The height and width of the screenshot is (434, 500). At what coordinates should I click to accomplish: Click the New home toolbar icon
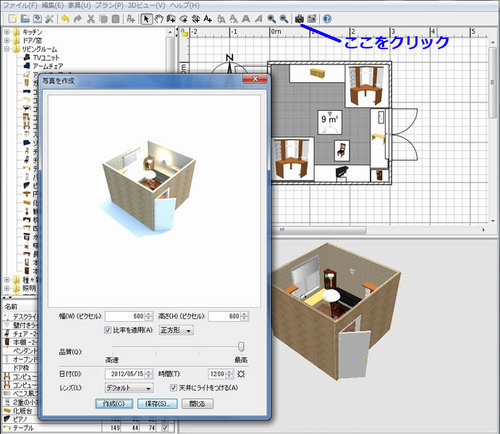(12, 19)
